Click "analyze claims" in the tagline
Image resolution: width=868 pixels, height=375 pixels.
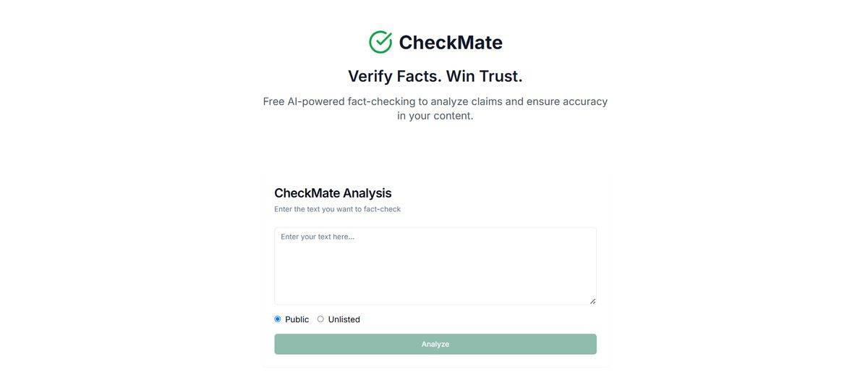(466, 101)
